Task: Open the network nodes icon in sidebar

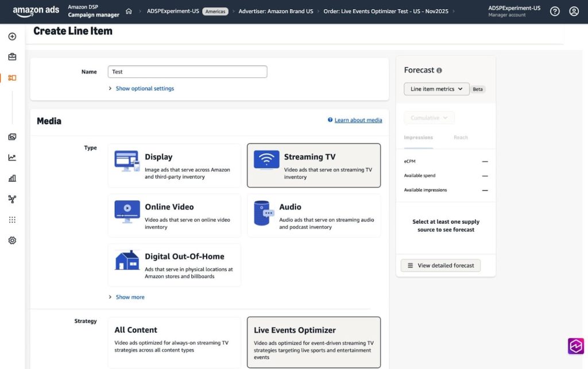Action: (13, 199)
